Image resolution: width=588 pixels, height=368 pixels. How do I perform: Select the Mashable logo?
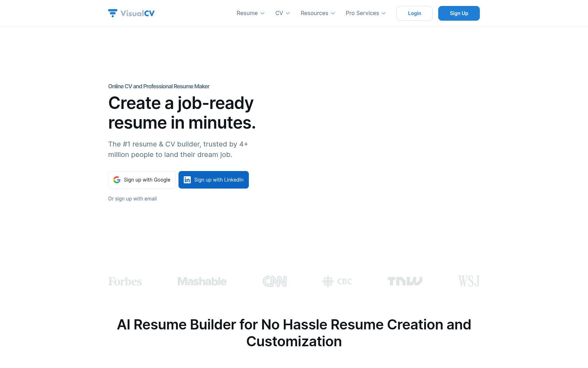202,281
